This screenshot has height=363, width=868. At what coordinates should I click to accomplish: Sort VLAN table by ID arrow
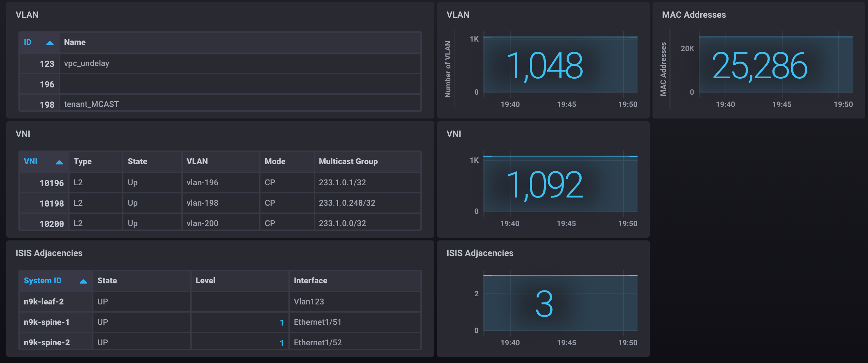point(50,43)
